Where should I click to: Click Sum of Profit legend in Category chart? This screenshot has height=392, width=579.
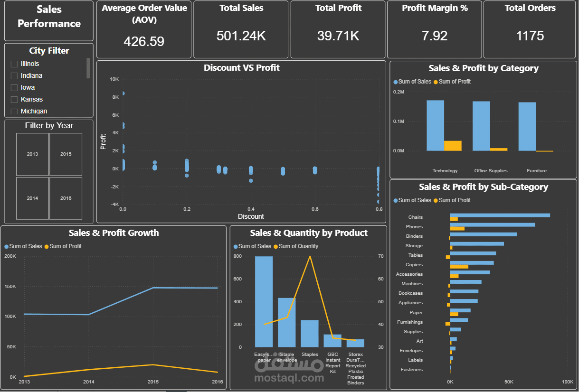452,82
